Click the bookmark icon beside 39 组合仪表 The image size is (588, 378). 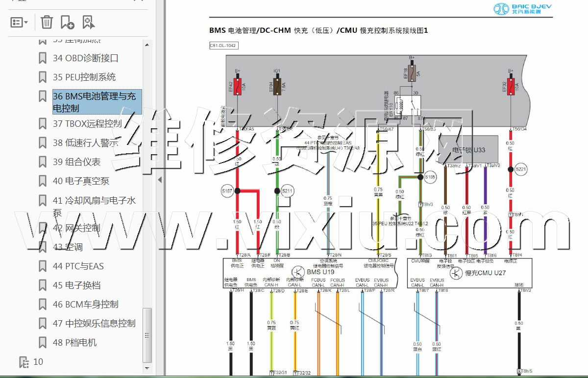pos(43,162)
